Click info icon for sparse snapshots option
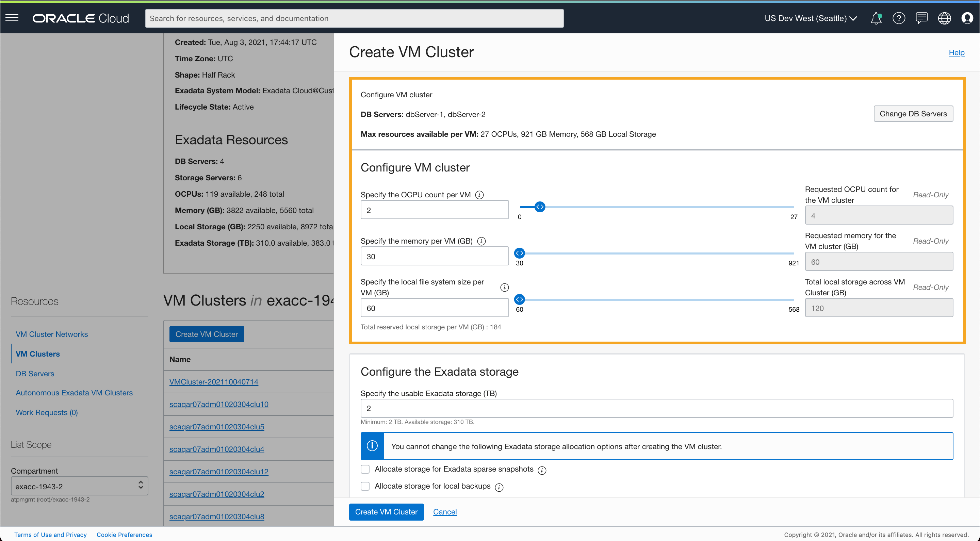The height and width of the screenshot is (541, 980). coord(542,471)
